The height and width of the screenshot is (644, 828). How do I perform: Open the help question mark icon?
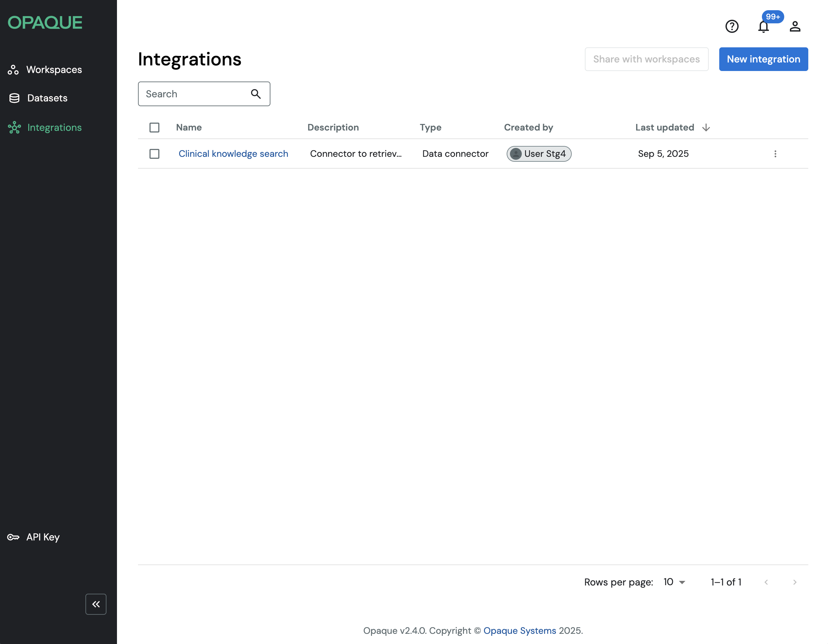pos(732,27)
